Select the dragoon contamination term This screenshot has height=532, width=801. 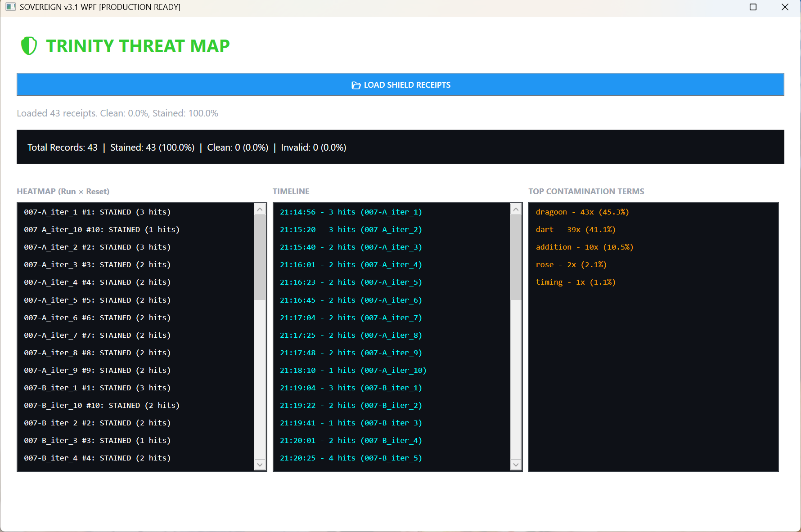pos(582,212)
